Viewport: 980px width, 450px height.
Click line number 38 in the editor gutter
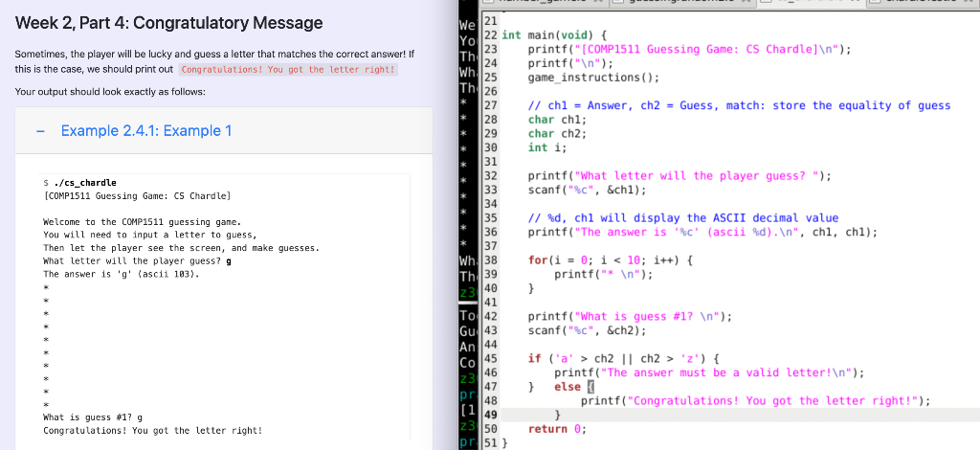point(491,260)
